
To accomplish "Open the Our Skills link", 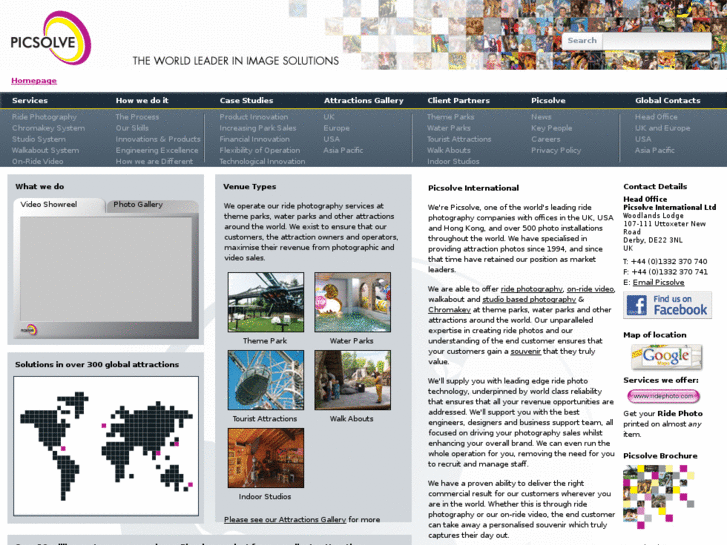I will 132,128.
